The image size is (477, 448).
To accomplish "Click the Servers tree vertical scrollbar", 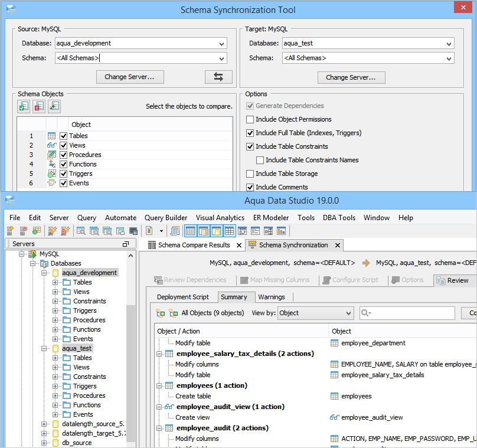I will [131, 374].
